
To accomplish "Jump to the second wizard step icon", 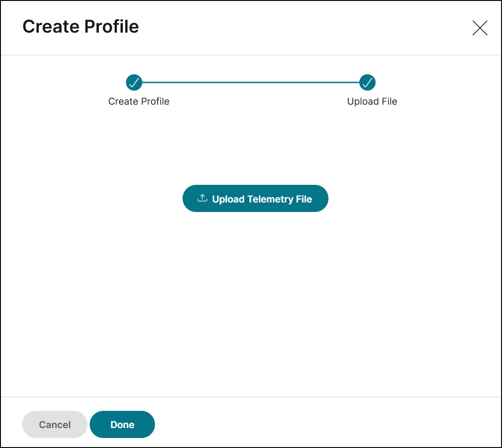I will (367, 82).
